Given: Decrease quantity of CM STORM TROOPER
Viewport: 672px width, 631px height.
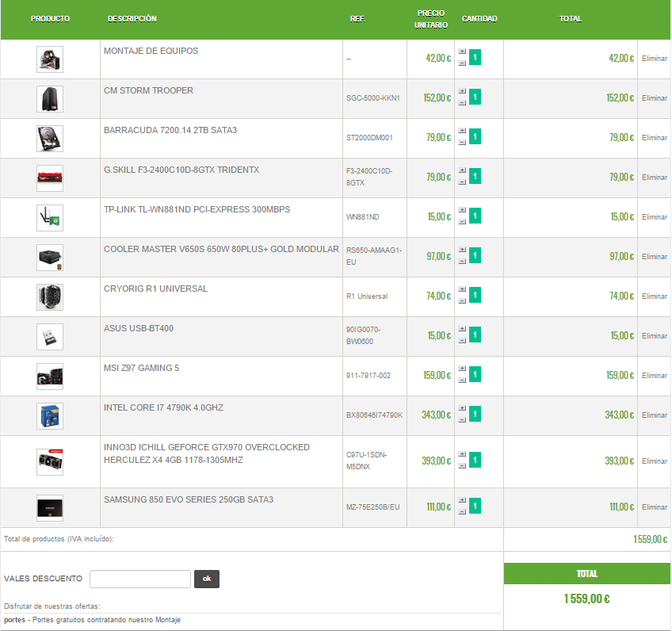Looking at the screenshot, I should coord(462,103).
